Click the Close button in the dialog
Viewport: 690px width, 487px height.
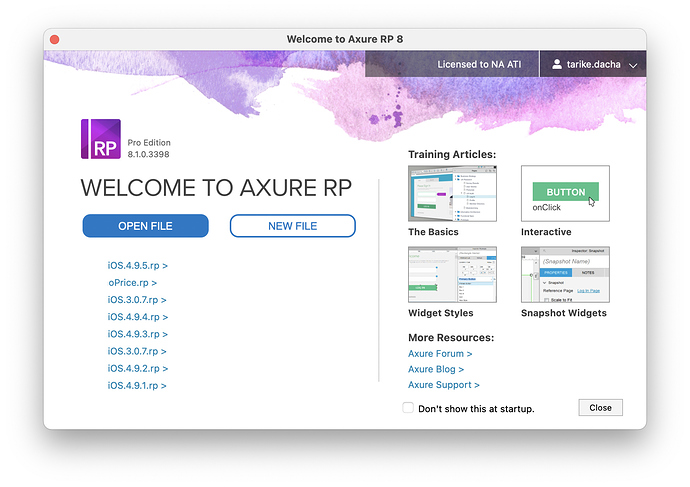[600, 408]
